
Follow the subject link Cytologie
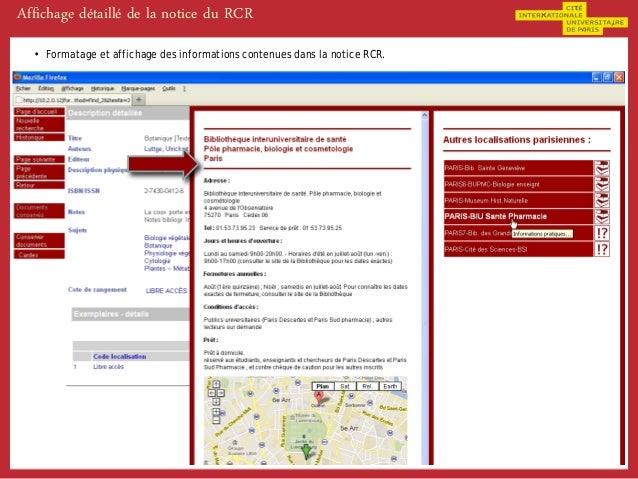pos(157,261)
